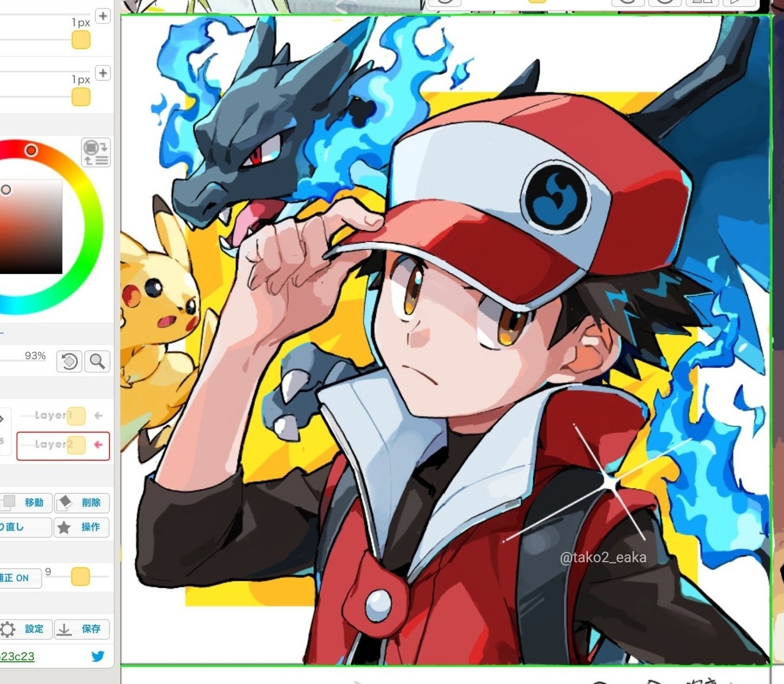
Task: Expand with the top plus button
Action: point(103,16)
